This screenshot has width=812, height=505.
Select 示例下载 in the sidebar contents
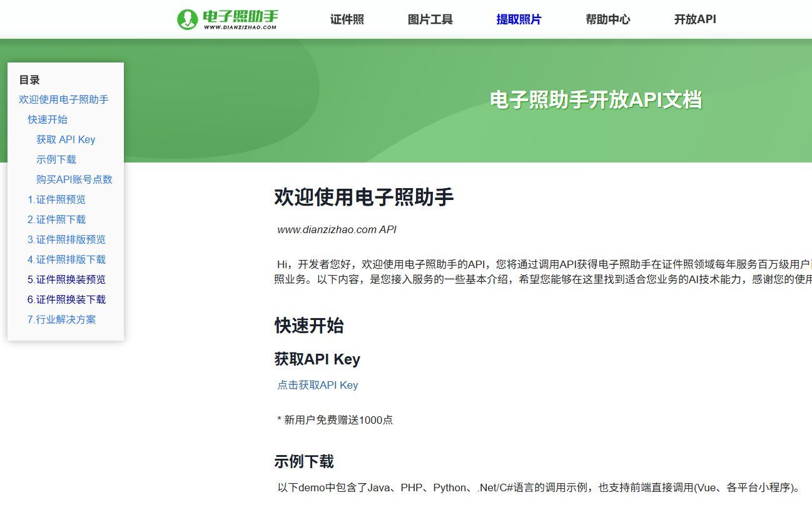pos(56,159)
